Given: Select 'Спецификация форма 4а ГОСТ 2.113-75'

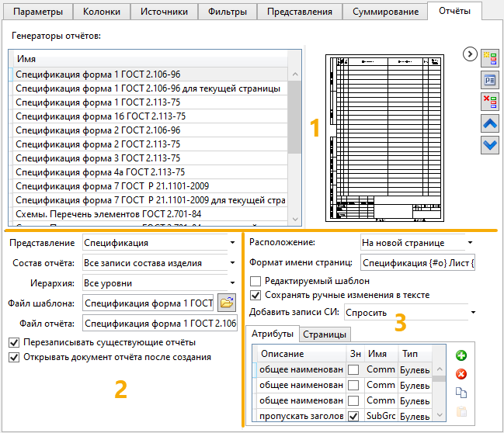Looking at the screenshot, I should coord(100,172).
